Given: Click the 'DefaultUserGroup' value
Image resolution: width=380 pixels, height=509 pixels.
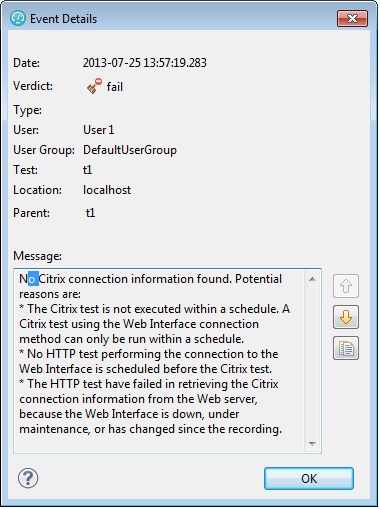Looking at the screenshot, I should coord(130,150).
